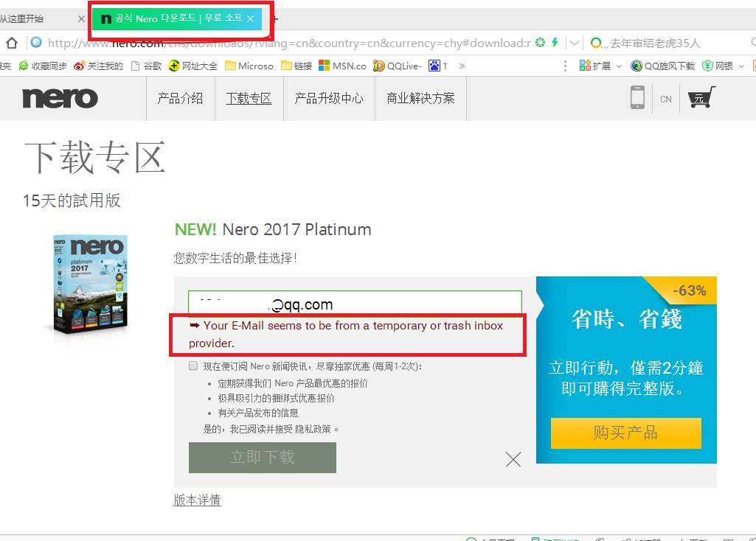756x541 pixels.
Task: Click the refresh icon in address bar
Action: [541, 43]
